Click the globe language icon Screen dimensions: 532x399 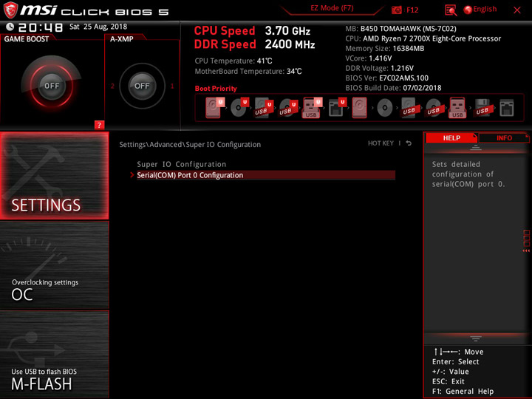(468, 10)
